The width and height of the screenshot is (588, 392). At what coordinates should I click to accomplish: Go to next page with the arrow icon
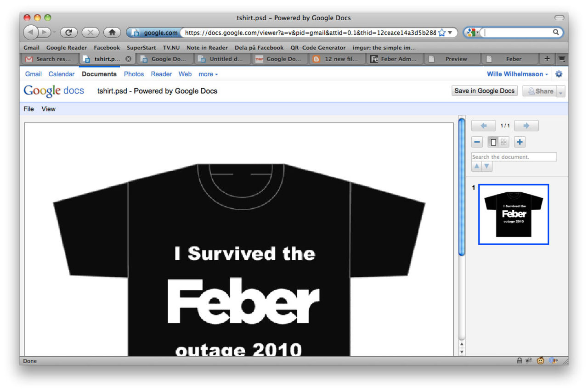[526, 125]
